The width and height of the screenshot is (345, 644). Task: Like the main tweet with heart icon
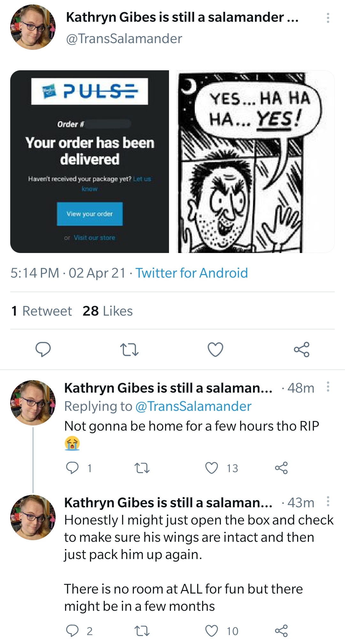(215, 349)
